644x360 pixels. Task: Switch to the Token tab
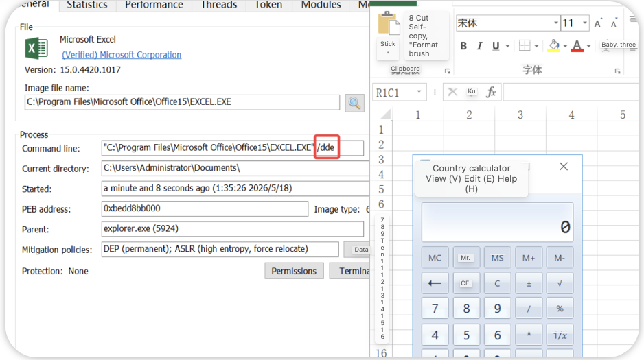268,5
